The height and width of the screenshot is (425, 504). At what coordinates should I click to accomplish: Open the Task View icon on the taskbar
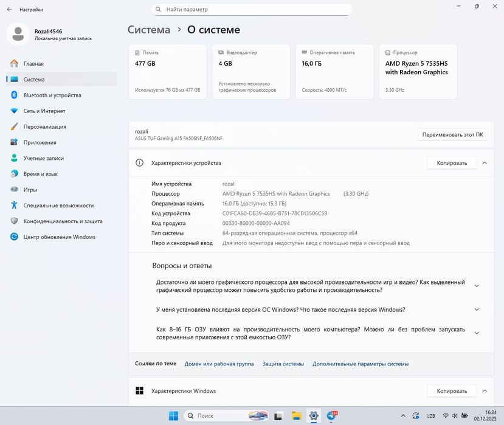pyautogui.click(x=278, y=416)
